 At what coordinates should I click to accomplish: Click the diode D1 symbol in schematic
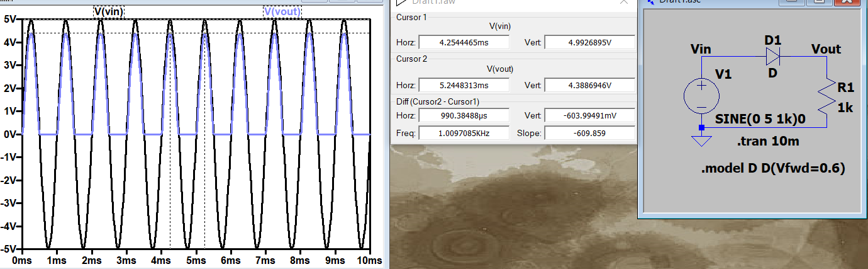[x=773, y=57]
